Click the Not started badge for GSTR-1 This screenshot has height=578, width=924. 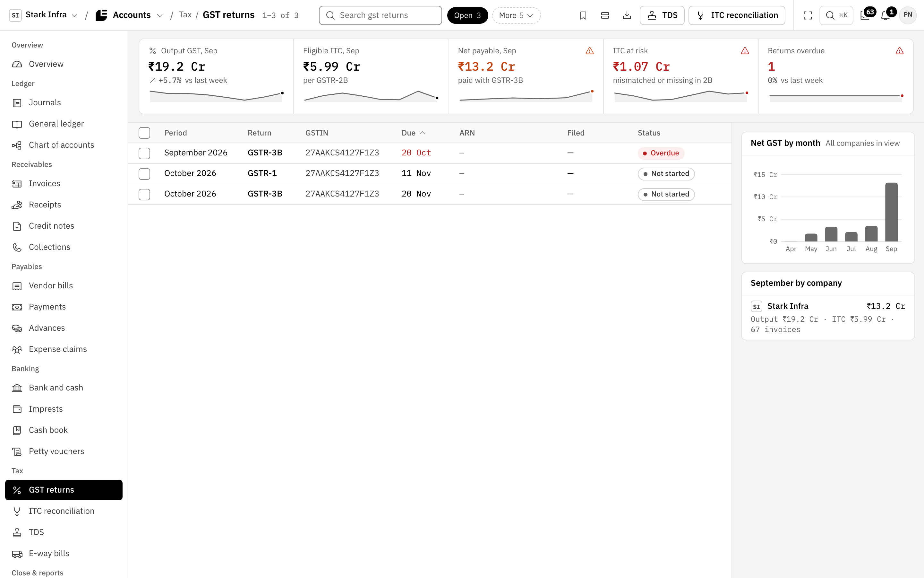click(666, 174)
